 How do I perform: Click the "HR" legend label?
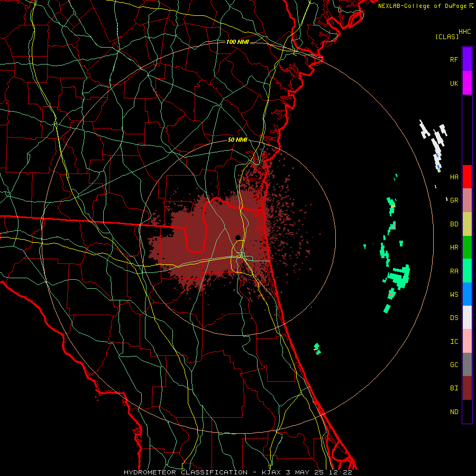454,248
